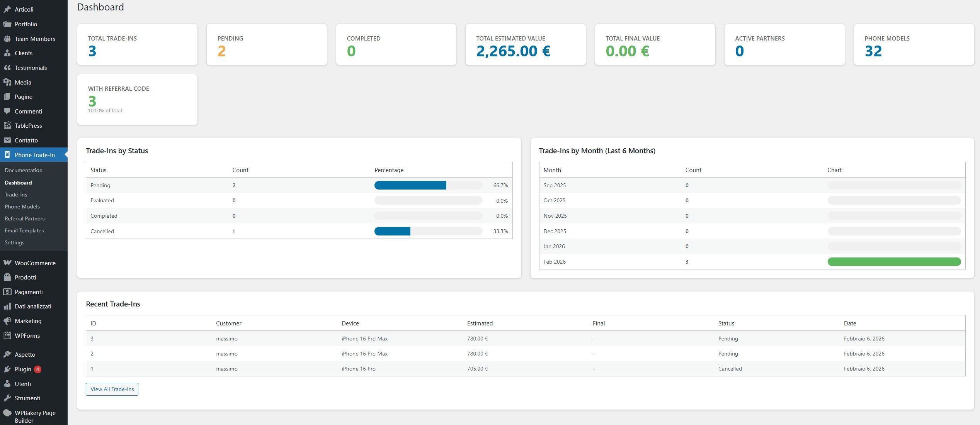Click the Strumenti wrench icon
Image resolution: width=980 pixels, height=425 pixels.
(x=7, y=398)
